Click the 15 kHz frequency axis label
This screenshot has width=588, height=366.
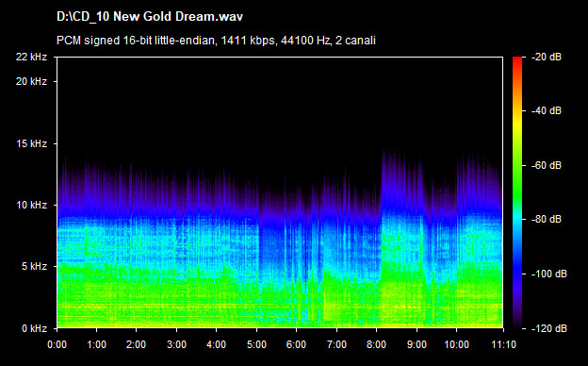pos(31,143)
